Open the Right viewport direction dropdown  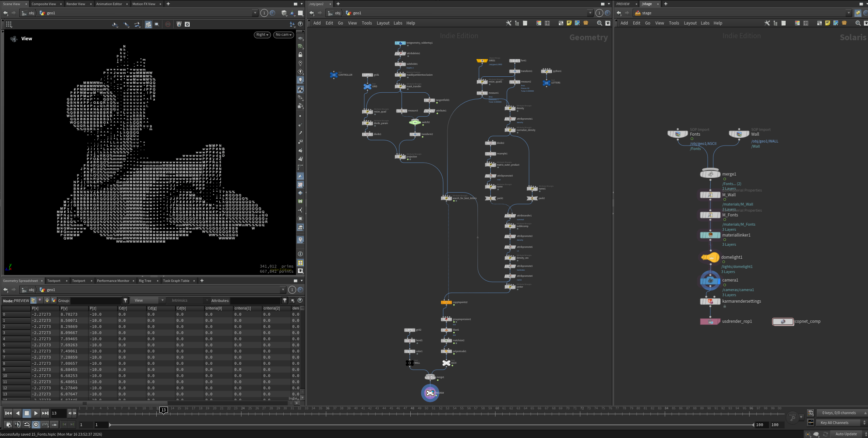pyautogui.click(x=262, y=35)
